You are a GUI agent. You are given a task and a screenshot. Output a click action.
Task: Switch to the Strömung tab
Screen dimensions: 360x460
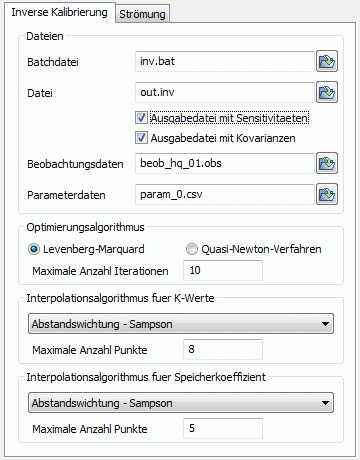[142, 14]
